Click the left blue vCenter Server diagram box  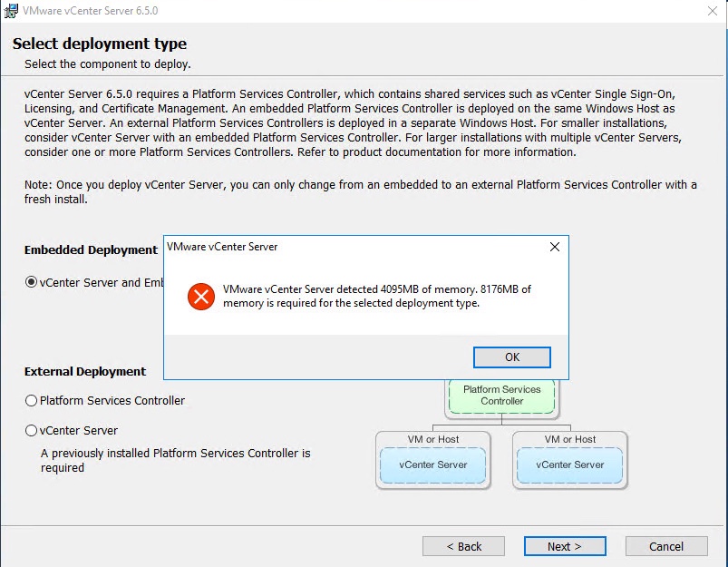[433, 465]
